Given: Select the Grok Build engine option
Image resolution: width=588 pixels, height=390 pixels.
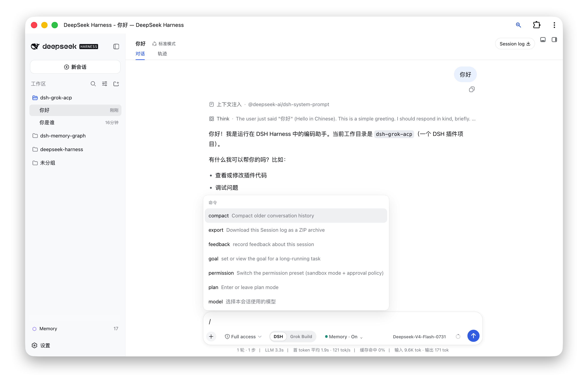Looking at the screenshot, I should point(301,336).
